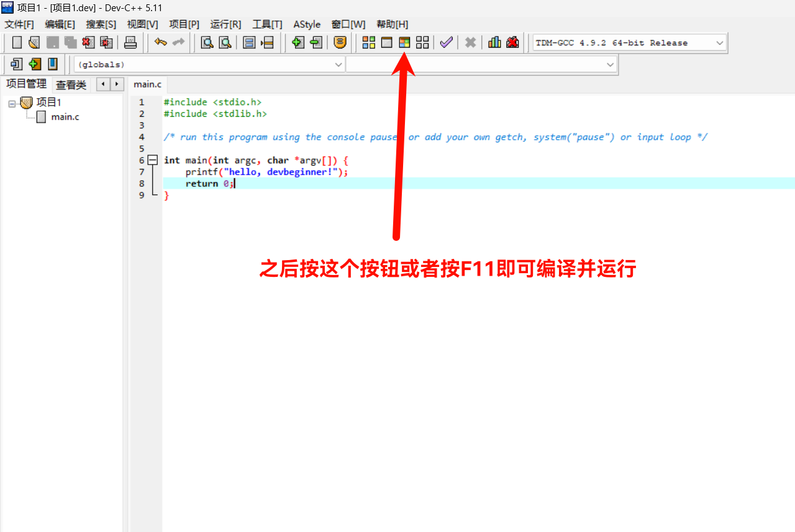
Task: Collapse the 项目1 project tree node
Action: (12, 103)
